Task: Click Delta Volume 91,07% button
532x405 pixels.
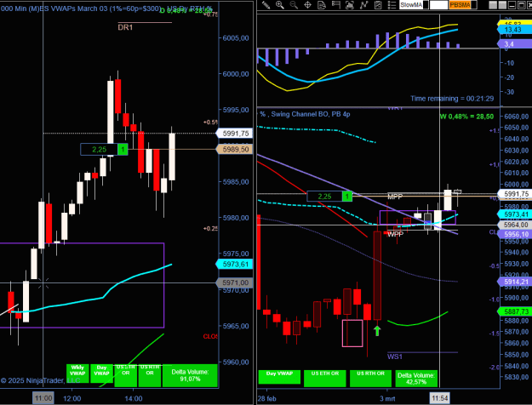Action: coord(190,375)
